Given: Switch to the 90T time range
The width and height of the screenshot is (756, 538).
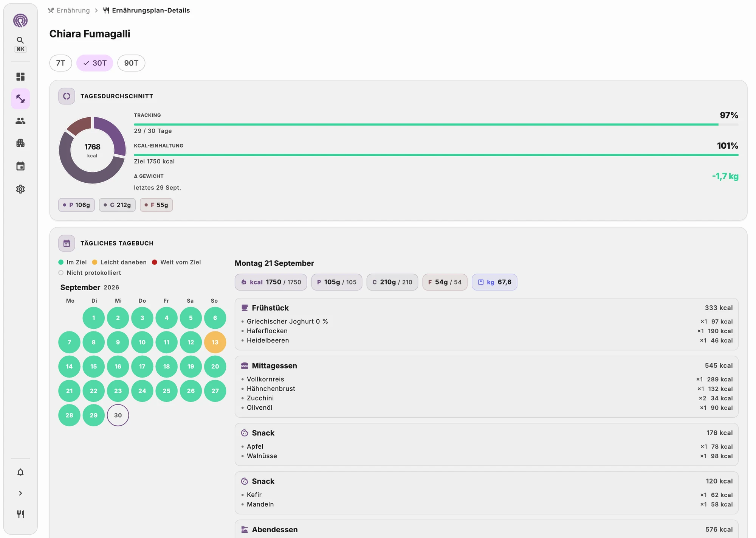Looking at the screenshot, I should point(131,63).
